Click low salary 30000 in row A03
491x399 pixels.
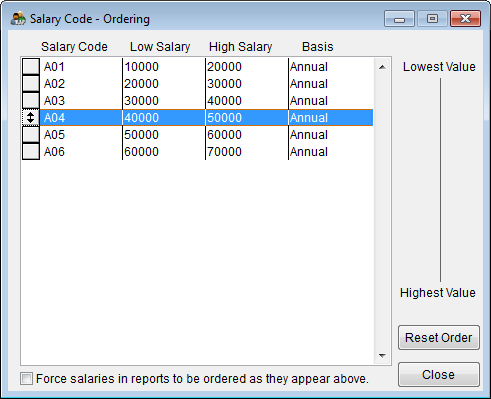pyautogui.click(x=164, y=101)
